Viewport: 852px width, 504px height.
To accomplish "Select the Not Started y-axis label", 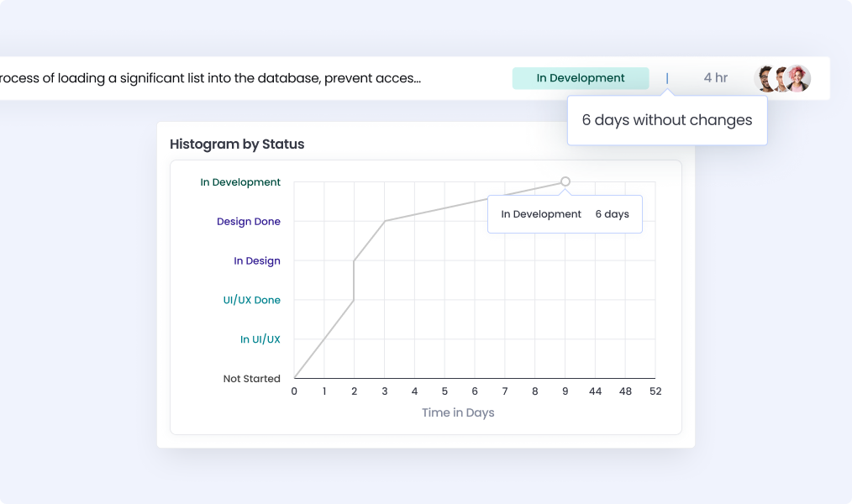I will [x=252, y=379].
